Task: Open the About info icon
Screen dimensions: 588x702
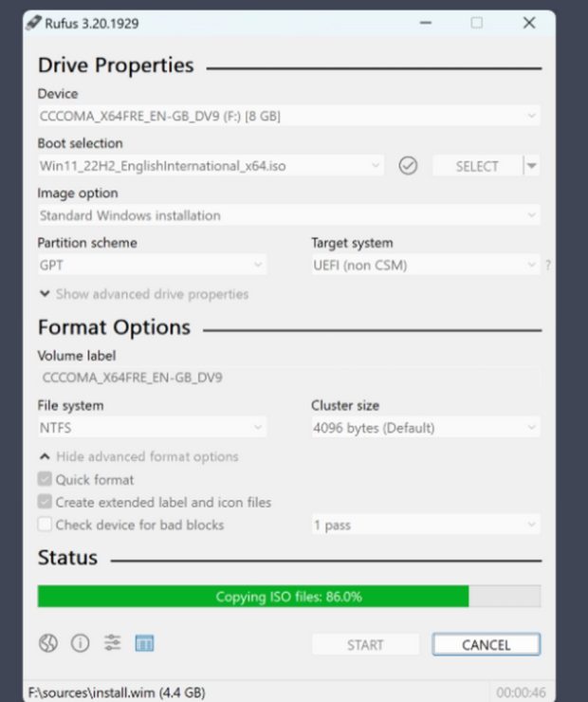Action: pos(81,643)
